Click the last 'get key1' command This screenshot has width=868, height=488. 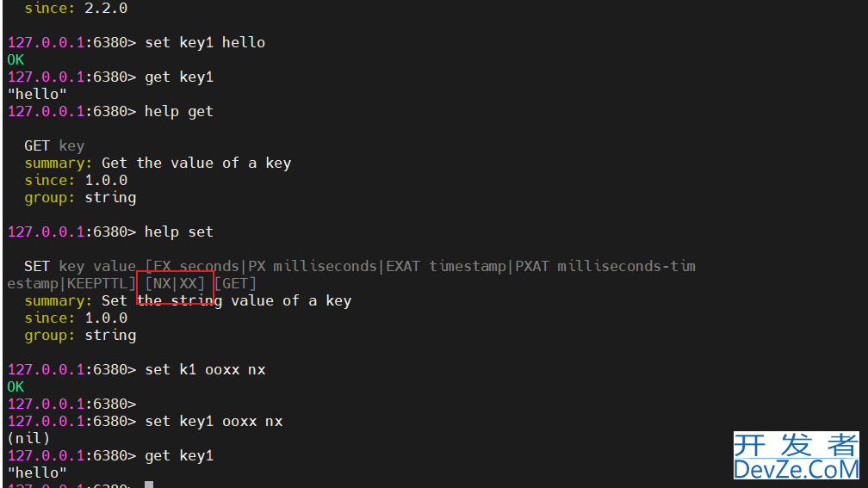179,456
